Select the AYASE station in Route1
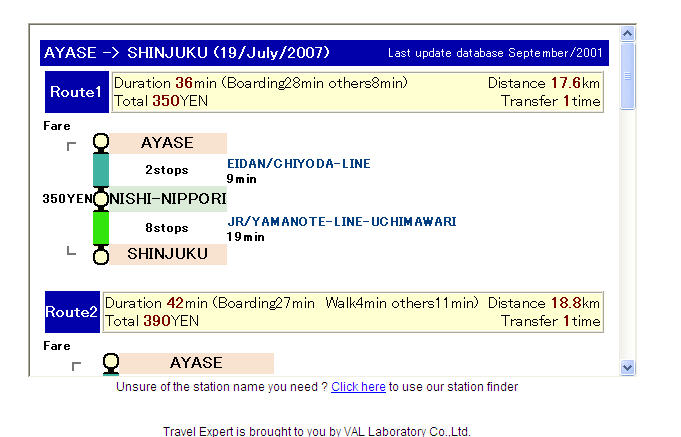 pyautogui.click(x=167, y=143)
